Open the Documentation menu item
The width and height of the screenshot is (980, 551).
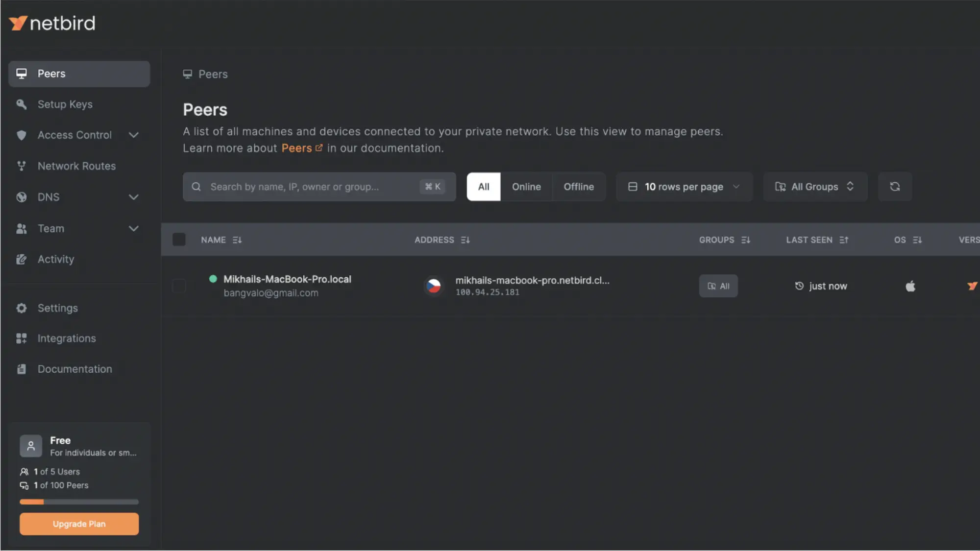[74, 369]
